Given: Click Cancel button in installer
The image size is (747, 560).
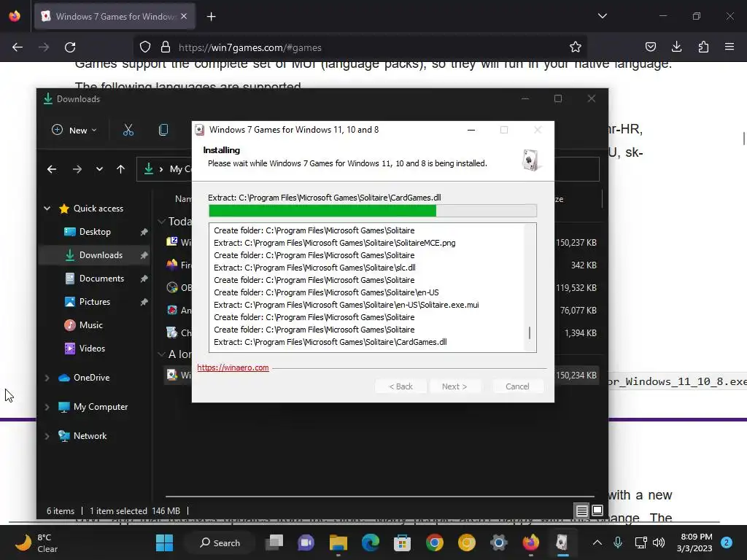Looking at the screenshot, I should click(x=517, y=386).
